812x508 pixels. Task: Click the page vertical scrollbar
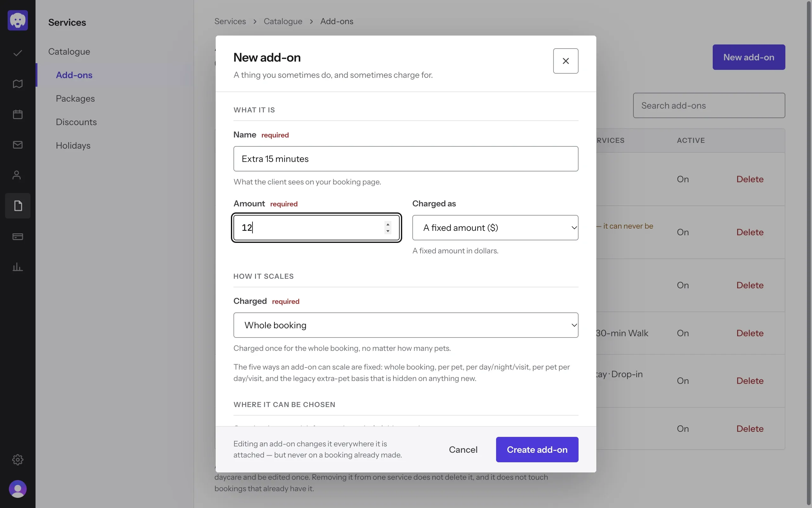pyautogui.click(x=809, y=254)
